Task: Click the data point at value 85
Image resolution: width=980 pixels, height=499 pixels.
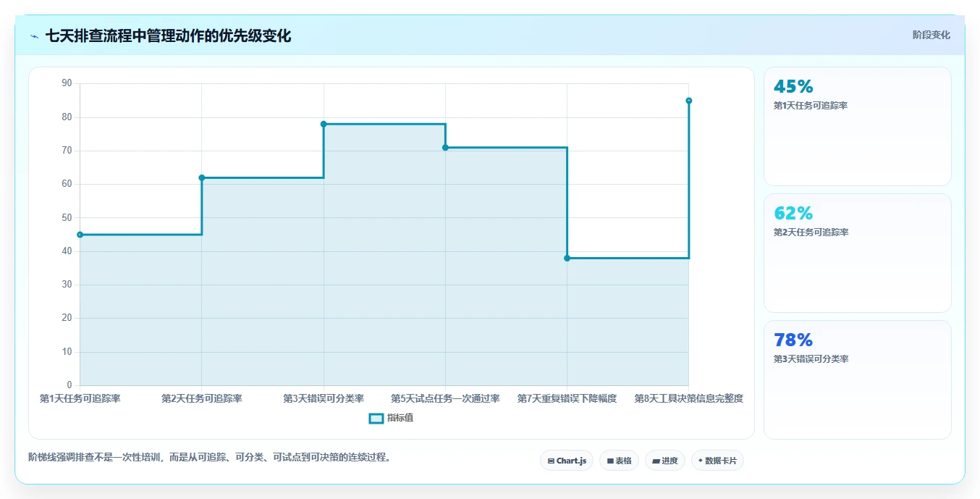Action: coord(689,101)
